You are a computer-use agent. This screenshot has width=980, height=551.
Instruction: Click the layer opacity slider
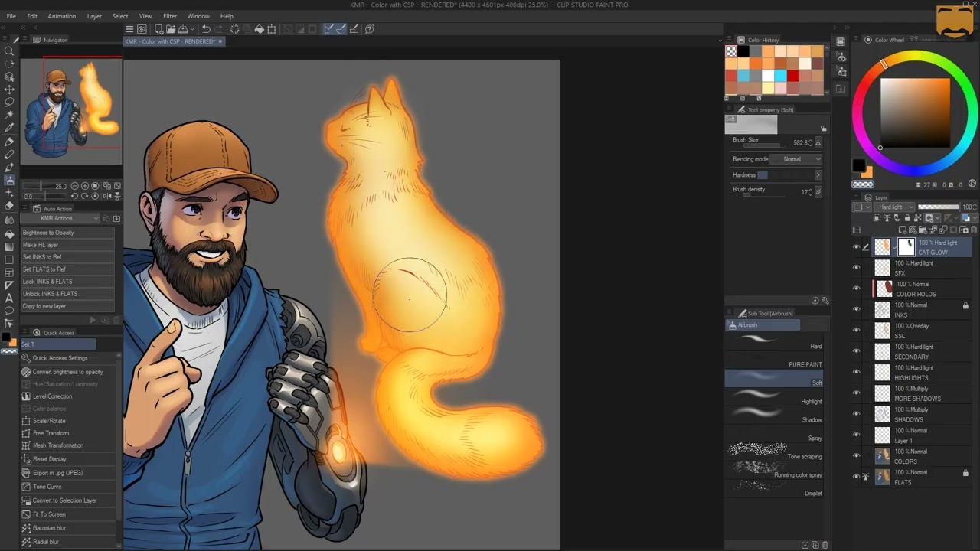[x=938, y=207]
